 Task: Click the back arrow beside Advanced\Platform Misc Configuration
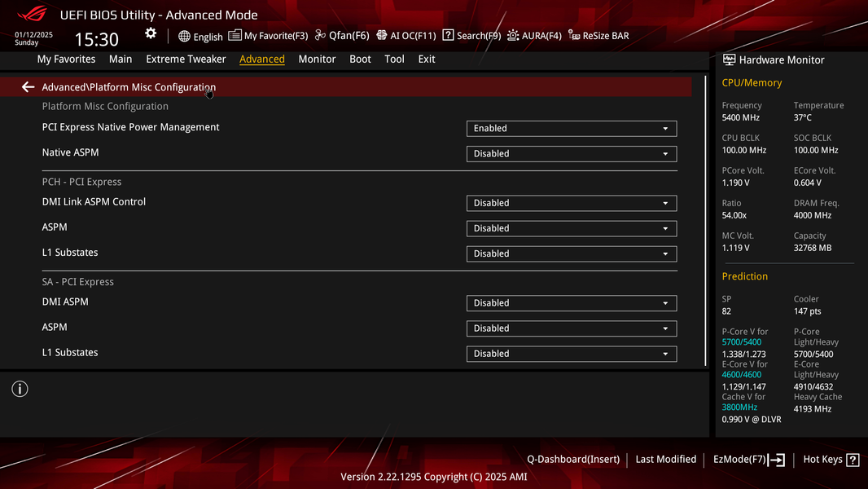tap(28, 87)
